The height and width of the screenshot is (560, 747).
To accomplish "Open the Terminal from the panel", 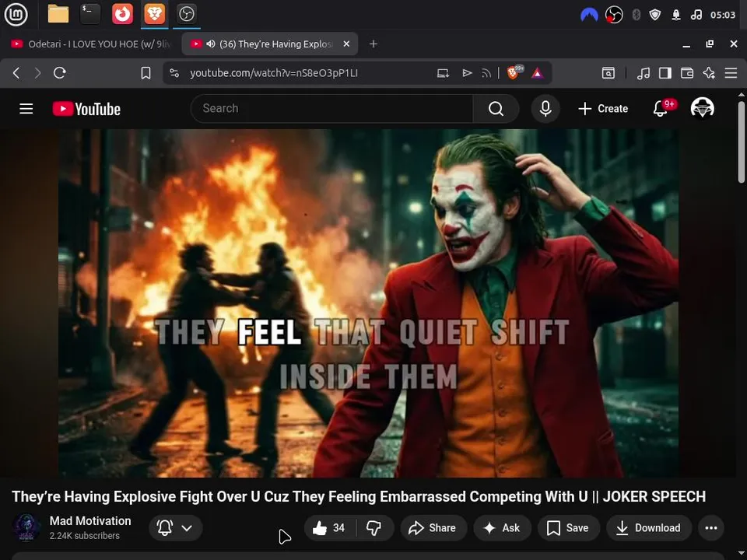I will pos(90,14).
